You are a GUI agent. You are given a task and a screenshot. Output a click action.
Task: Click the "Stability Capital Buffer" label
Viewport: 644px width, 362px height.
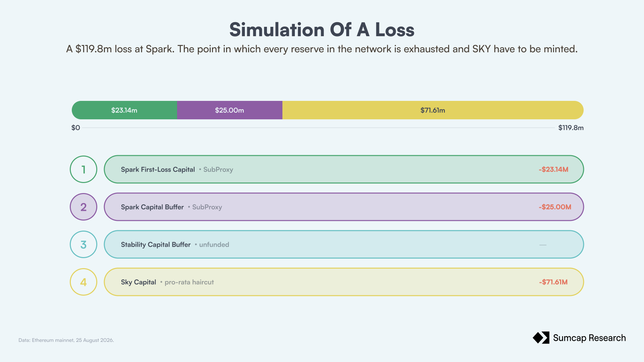coord(156,245)
